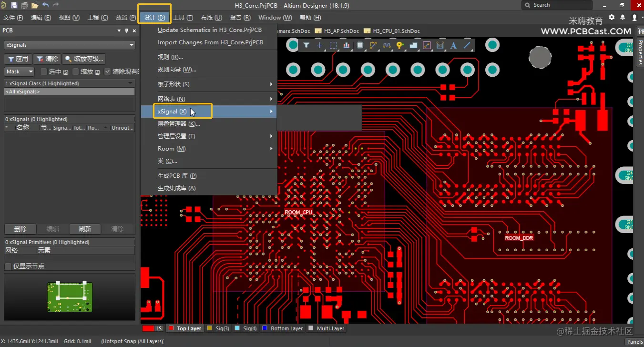Toggle the 缩放 (Z) checkbox
This screenshot has width=644, height=347.
coord(75,71)
